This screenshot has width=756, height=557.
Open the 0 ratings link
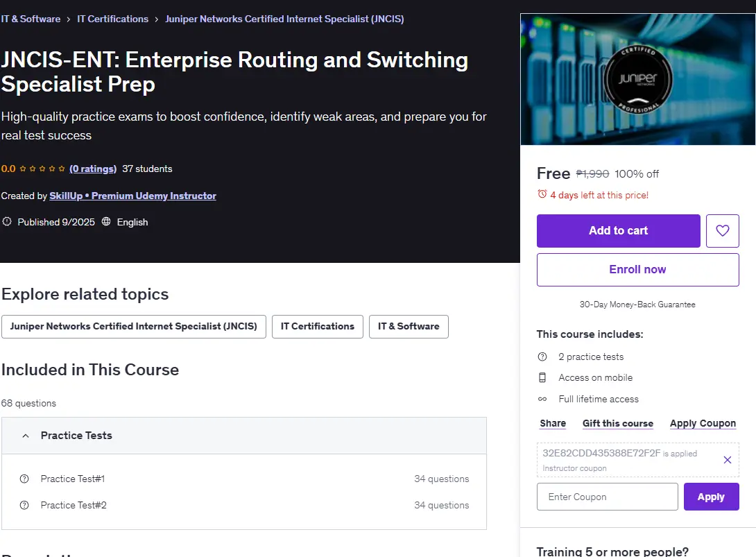point(93,169)
